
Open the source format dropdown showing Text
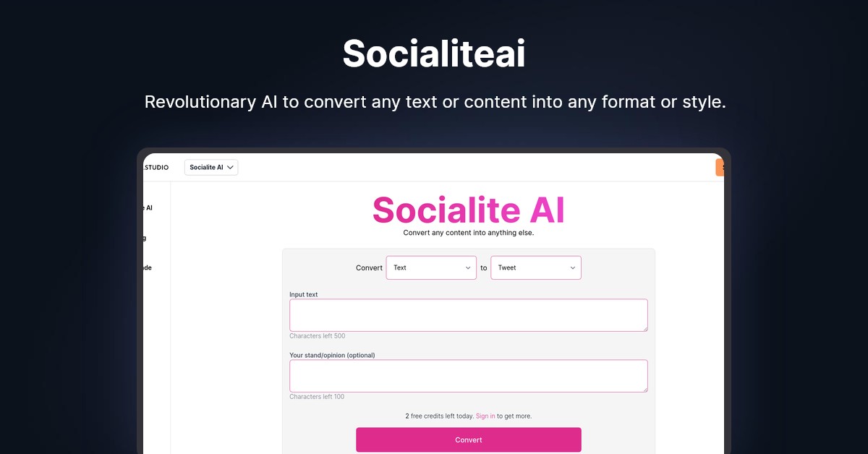(430, 267)
